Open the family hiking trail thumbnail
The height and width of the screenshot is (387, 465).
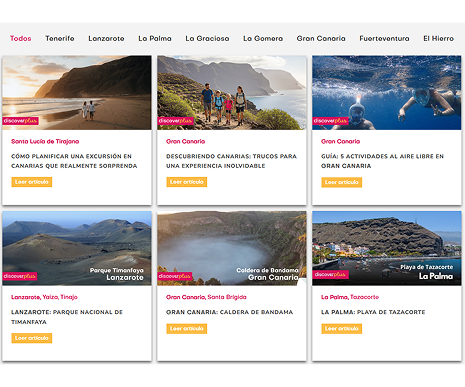232,92
